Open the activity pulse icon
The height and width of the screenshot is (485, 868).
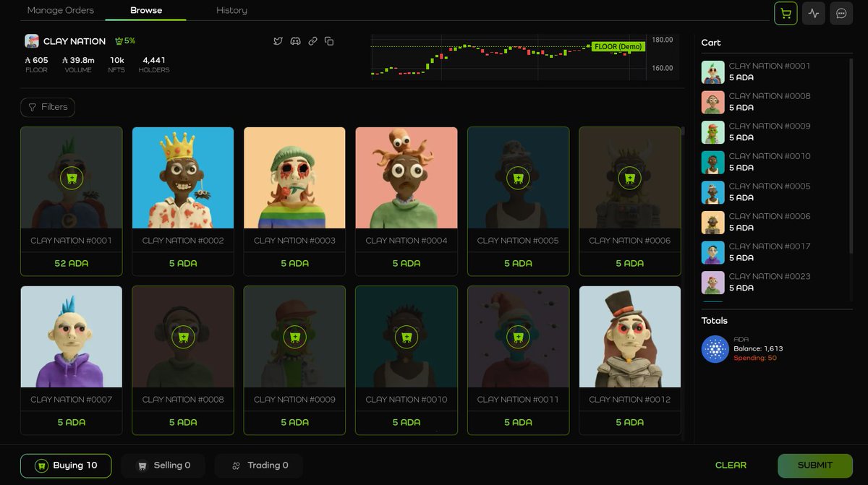(814, 13)
